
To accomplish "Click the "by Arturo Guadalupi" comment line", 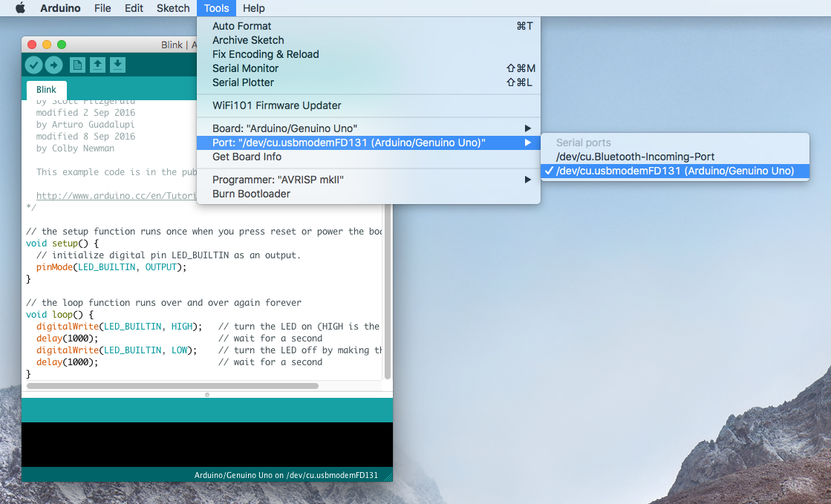I will [85, 125].
